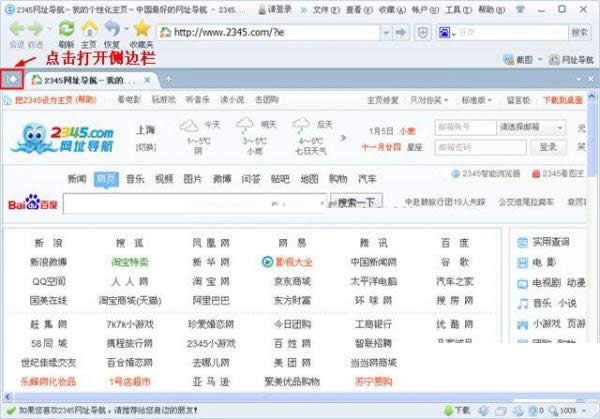
Task: Click the toolbar 搜索 button
Action: (x=579, y=33)
